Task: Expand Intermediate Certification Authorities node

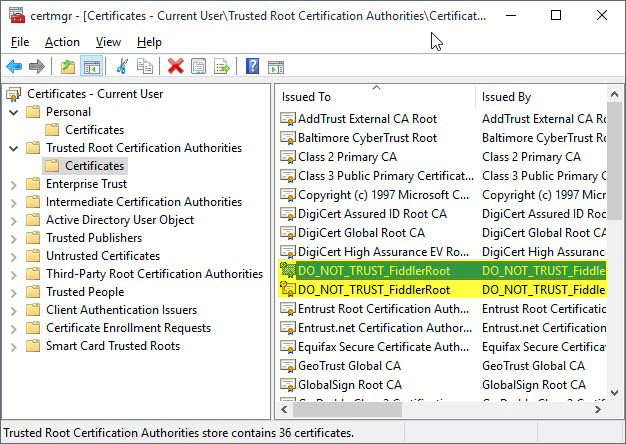Action: (x=14, y=203)
